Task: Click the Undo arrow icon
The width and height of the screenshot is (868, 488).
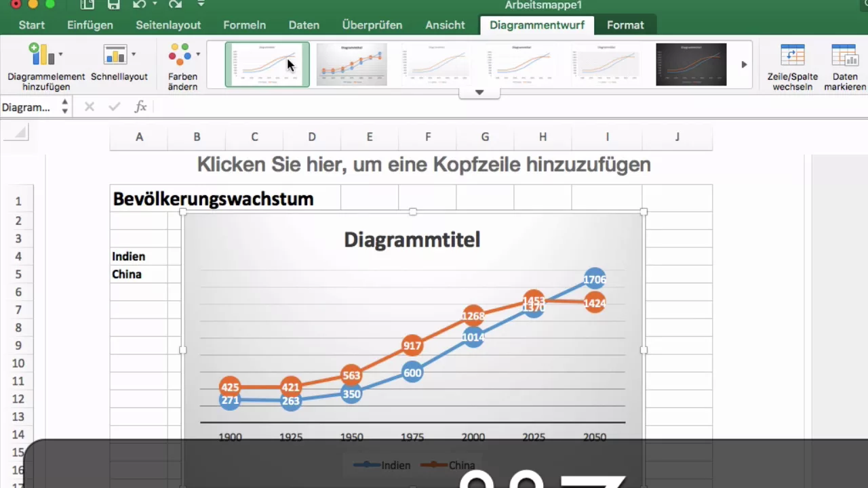Action: [140, 4]
